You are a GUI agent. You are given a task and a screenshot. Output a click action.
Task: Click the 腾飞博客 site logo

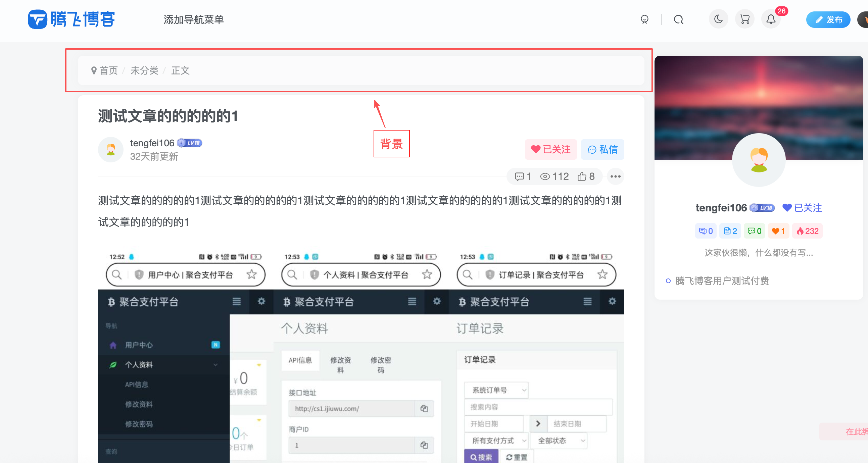click(71, 19)
